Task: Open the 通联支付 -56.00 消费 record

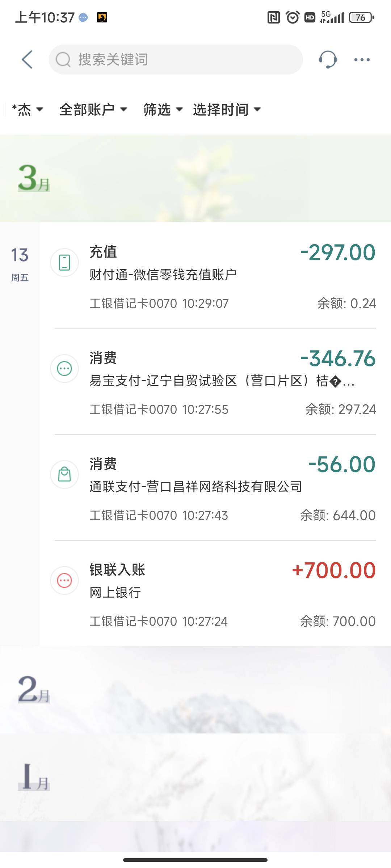Action: (x=232, y=488)
